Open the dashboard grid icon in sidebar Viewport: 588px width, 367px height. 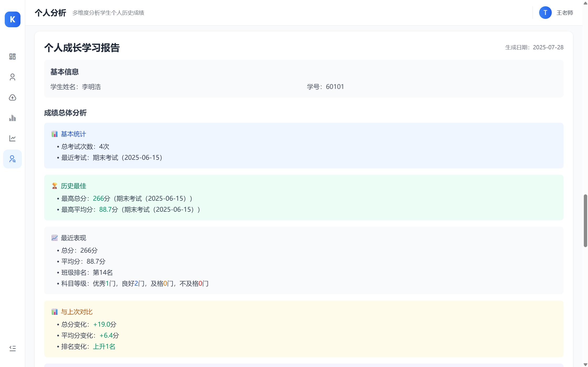click(x=12, y=57)
